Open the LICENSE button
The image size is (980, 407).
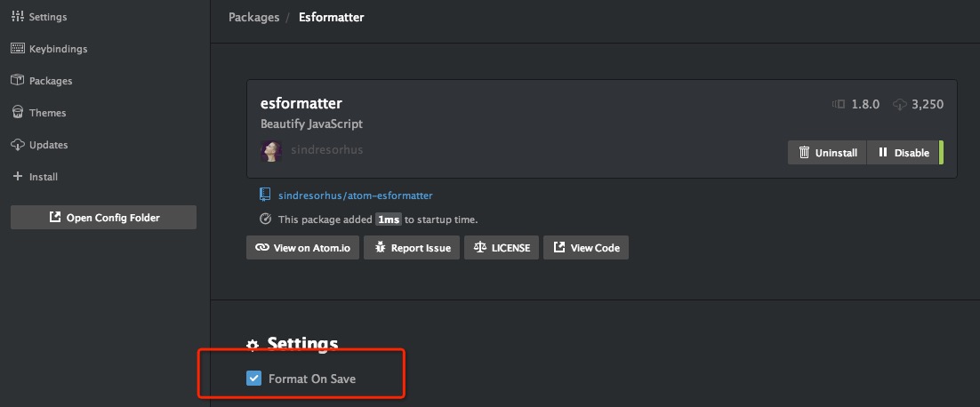tap(502, 248)
